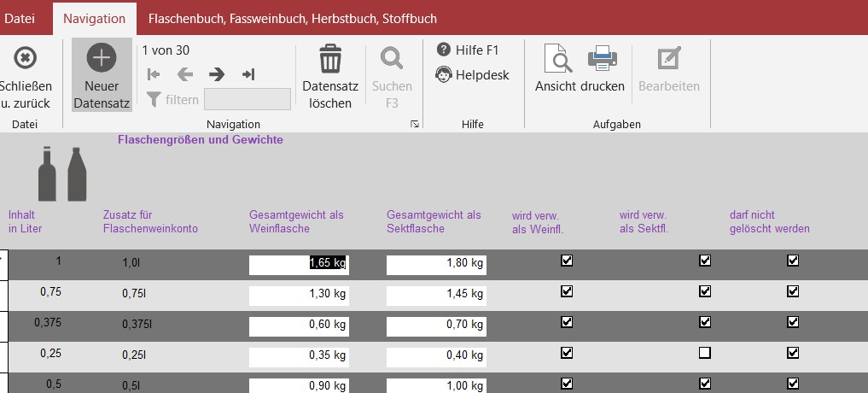Go to the previous record arrow
Screen dimensions: 868x393
[185, 74]
